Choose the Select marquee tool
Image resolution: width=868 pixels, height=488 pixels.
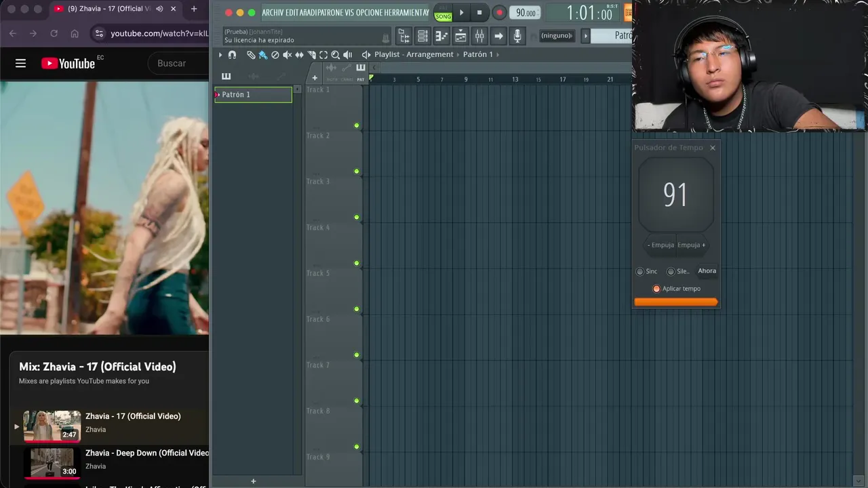click(323, 55)
